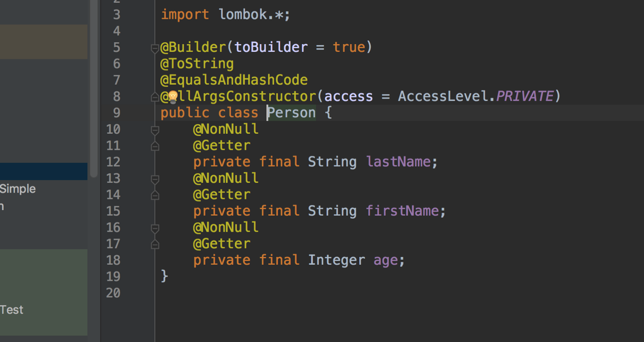Click the age field identifier

click(x=385, y=260)
